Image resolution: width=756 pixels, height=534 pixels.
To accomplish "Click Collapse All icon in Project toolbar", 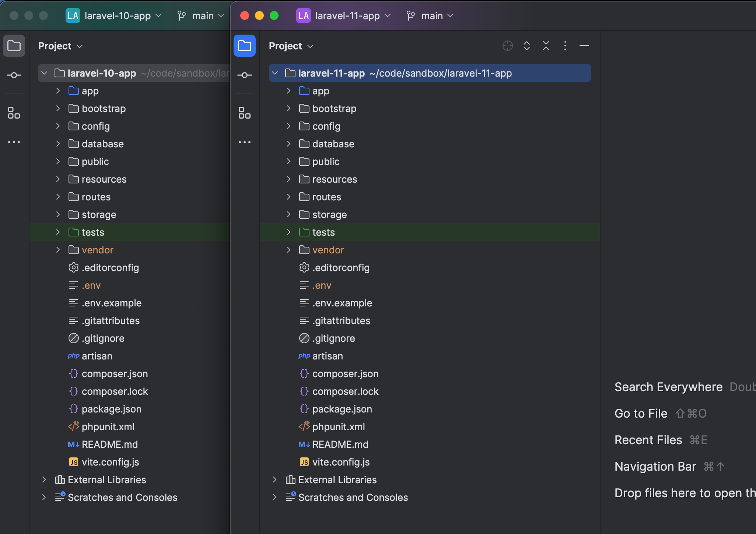I will click(x=546, y=46).
